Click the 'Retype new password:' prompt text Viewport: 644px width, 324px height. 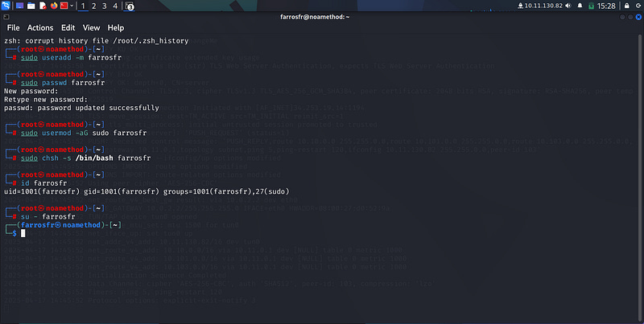[x=46, y=99]
